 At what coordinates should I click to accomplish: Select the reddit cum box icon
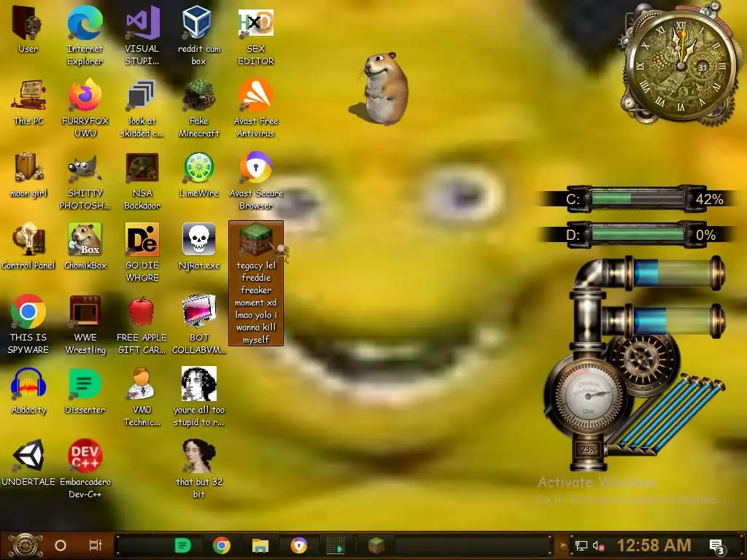click(x=198, y=35)
